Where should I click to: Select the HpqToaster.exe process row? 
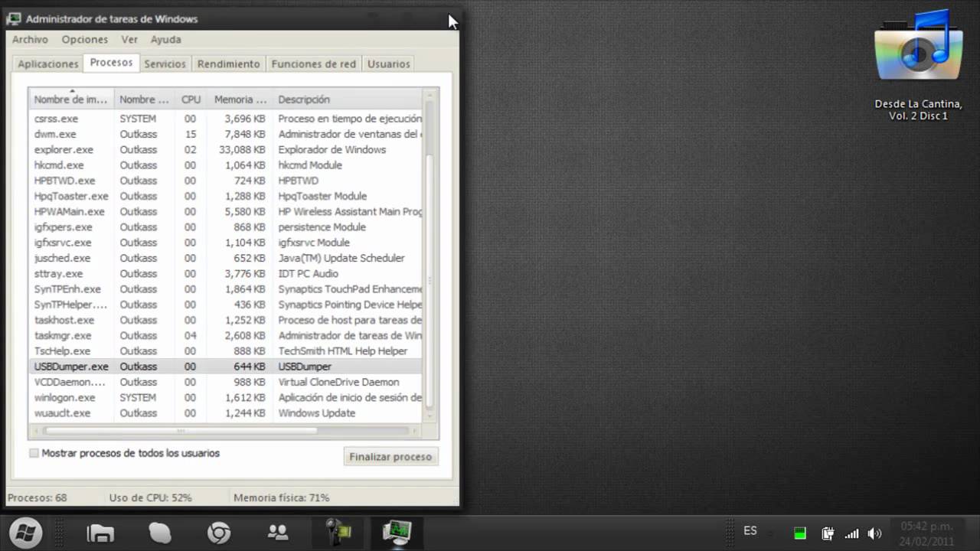[226, 196]
